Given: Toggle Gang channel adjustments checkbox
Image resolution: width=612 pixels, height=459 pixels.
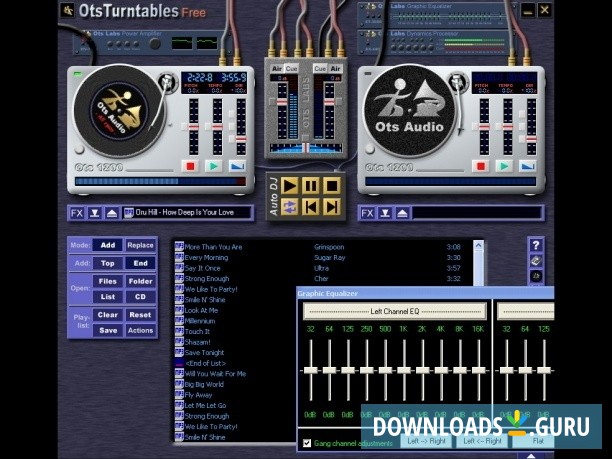Looking at the screenshot, I should [x=307, y=443].
